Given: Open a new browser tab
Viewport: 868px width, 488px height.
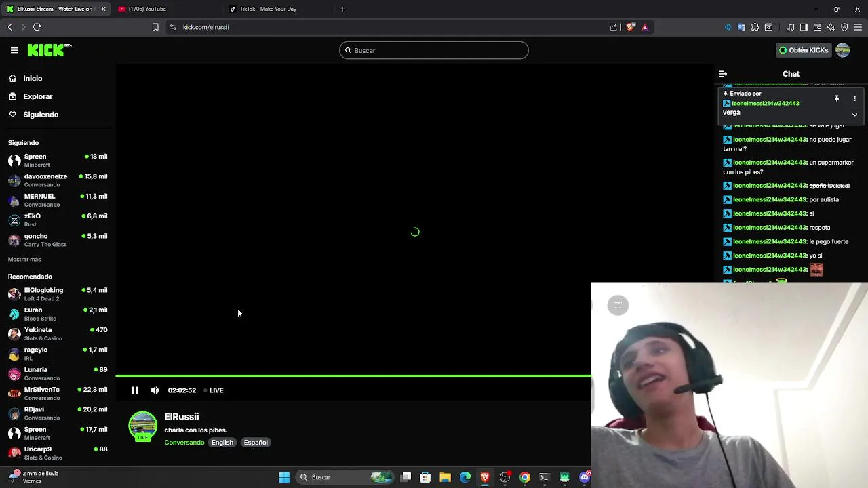Looking at the screenshot, I should coord(342,9).
